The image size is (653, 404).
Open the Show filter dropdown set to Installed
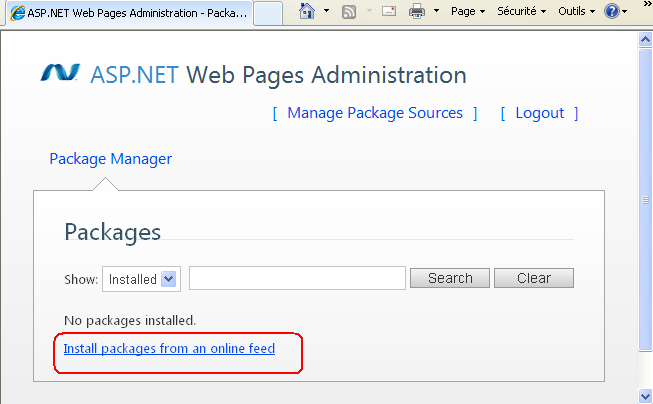point(140,279)
